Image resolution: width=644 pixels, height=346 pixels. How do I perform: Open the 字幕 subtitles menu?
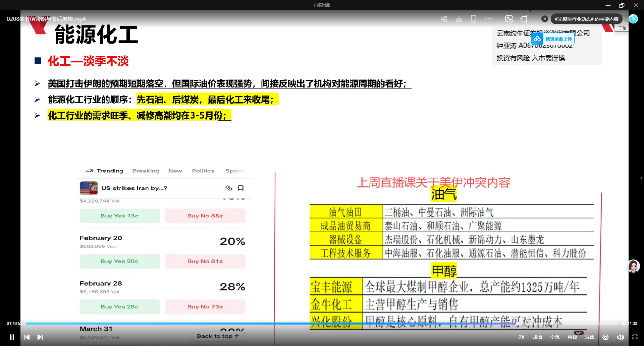click(x=555, y=337)
